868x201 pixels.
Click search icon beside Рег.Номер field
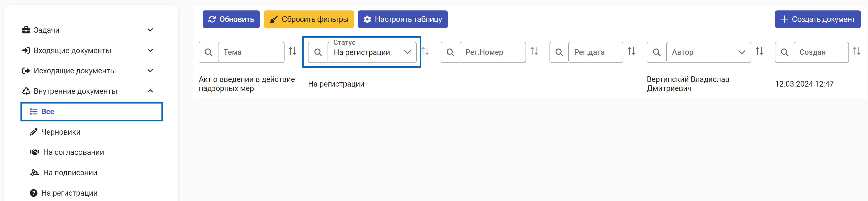450,52
